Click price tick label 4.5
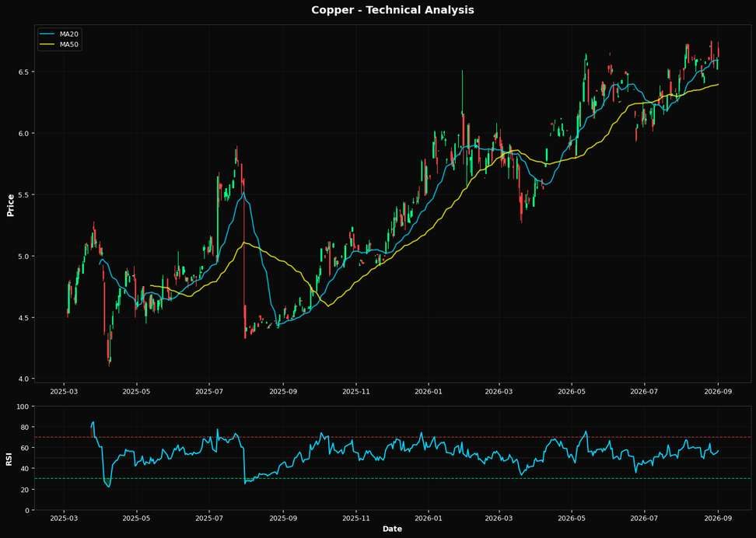The height and width of the screenshot is (538, 756). click(25, 318)
